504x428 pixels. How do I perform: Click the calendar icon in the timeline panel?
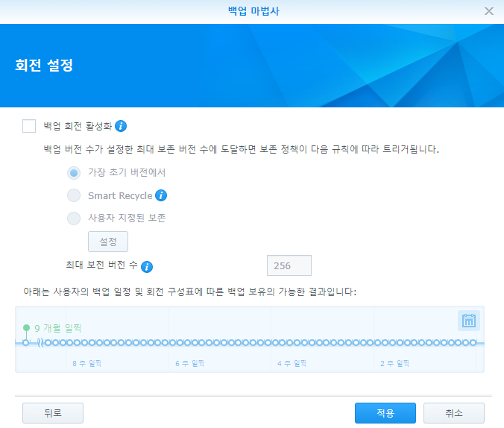point(469,321)
